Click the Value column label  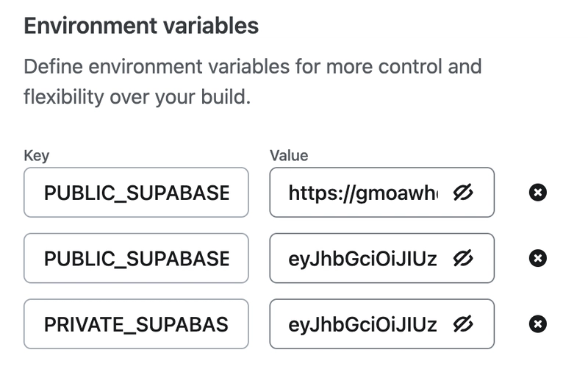[289, 155]
